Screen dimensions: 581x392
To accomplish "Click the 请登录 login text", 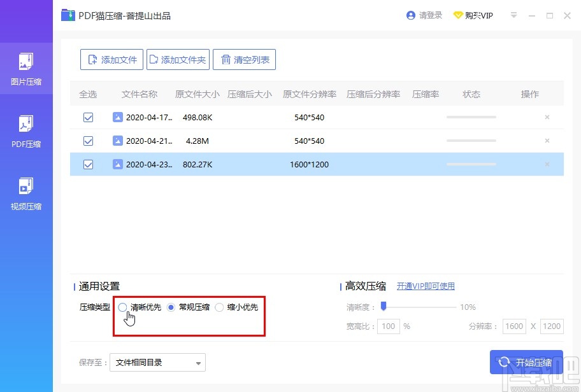I will (x=431, y=15).
